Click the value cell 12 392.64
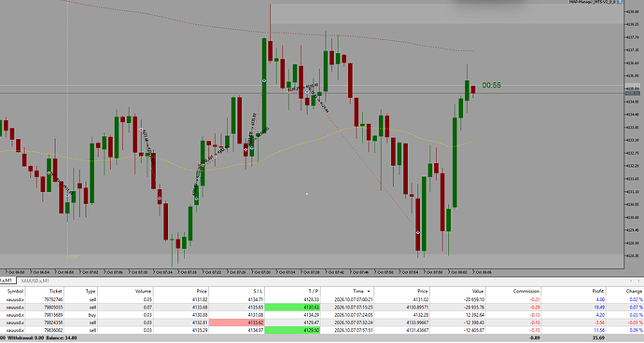The image size is (644, 343). [474, 315]
